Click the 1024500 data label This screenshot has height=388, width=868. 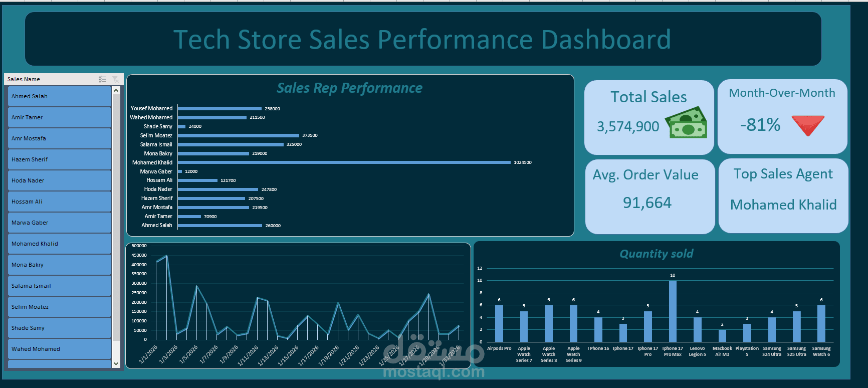[523, 162]
